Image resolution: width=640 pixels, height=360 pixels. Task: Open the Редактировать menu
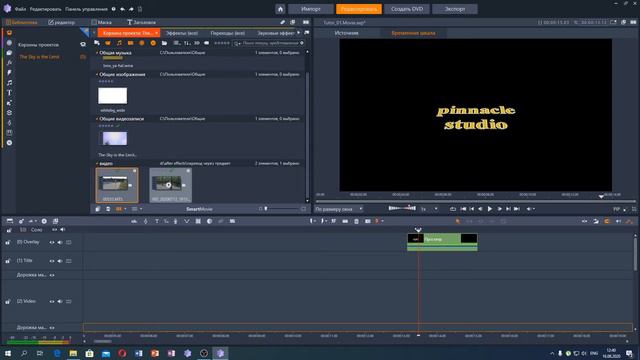coord(45,9)
